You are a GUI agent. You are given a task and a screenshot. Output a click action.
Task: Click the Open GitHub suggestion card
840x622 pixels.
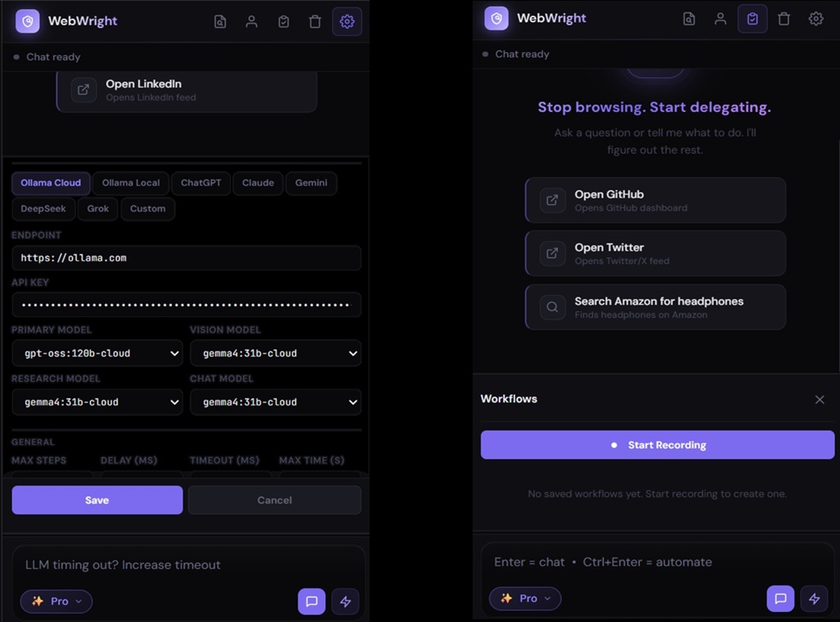pyautogui.click(x=655, y=201)
